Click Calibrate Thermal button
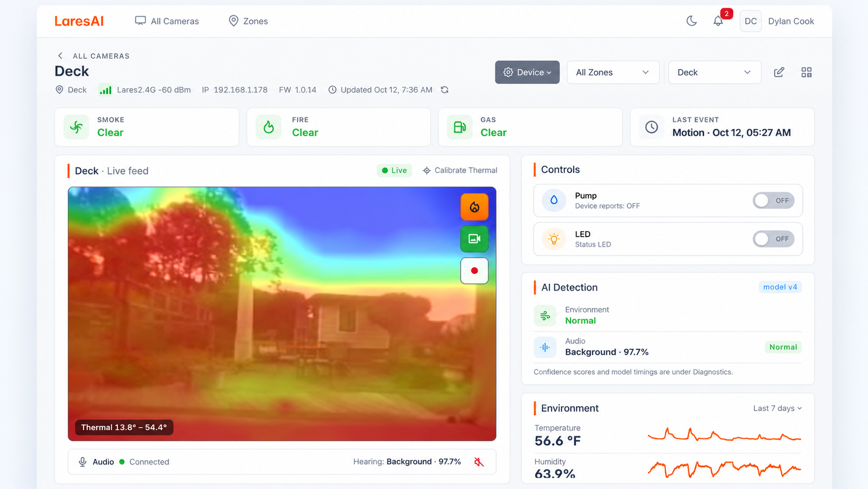Screen dimensions: 868x489 tap(460, 170)
